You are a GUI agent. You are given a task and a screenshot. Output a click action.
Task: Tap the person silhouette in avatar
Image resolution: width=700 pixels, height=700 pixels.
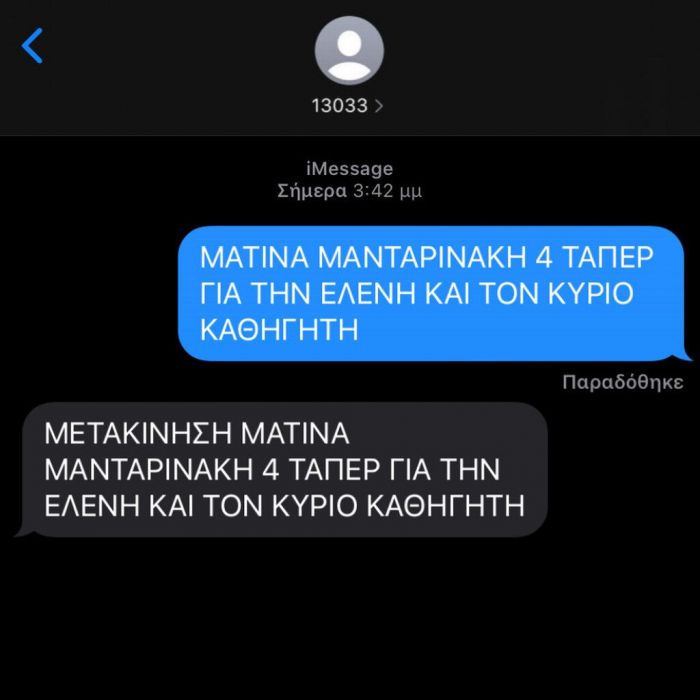point(349,54)
